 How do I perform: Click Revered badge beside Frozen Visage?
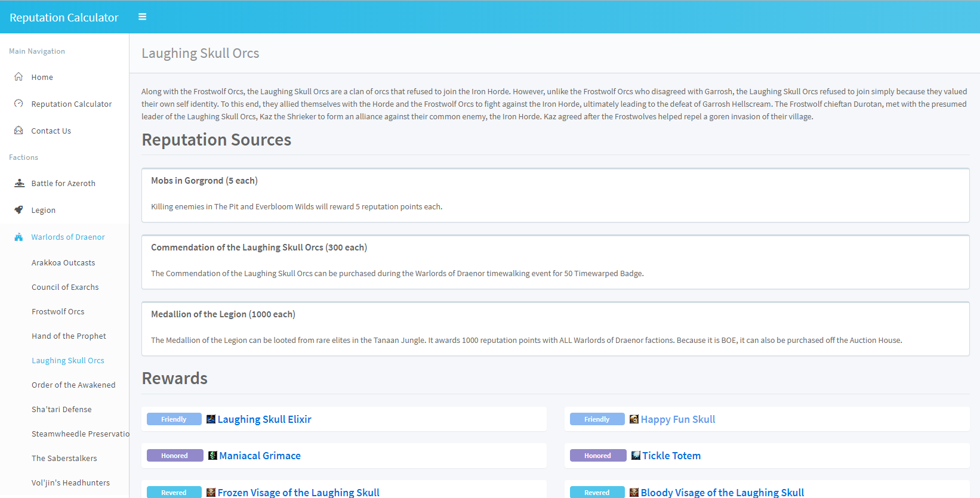click(x=174, y=493)
